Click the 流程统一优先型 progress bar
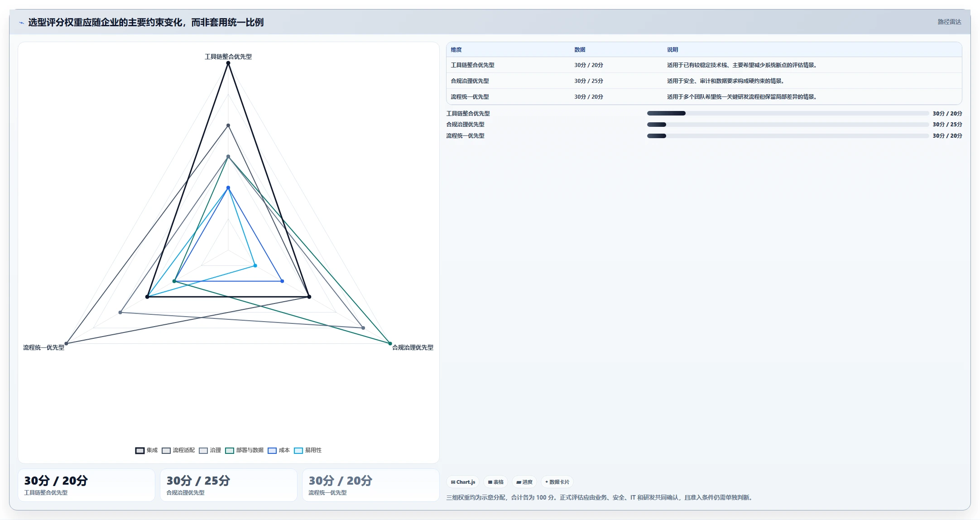The width and height of the screenshot is (980, 520). point(788,136)
